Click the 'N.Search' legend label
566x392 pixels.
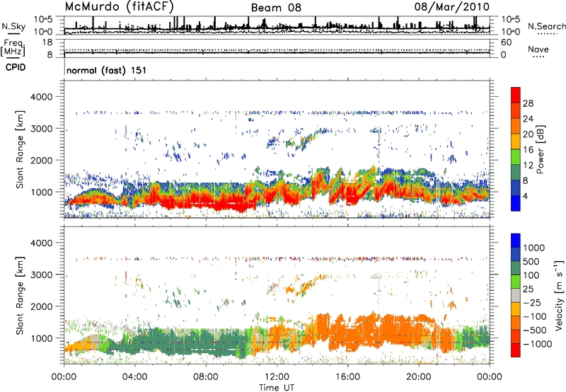pos(546,26)
